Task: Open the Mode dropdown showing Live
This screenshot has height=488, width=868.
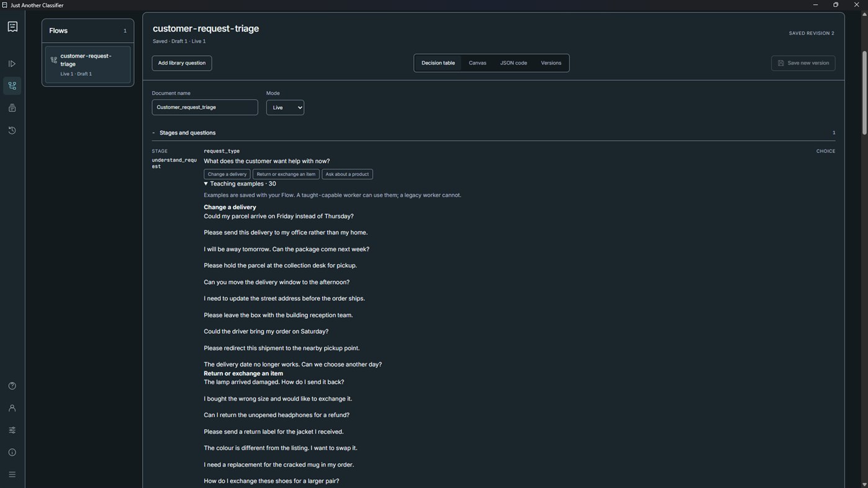Action: coord(285,107)
